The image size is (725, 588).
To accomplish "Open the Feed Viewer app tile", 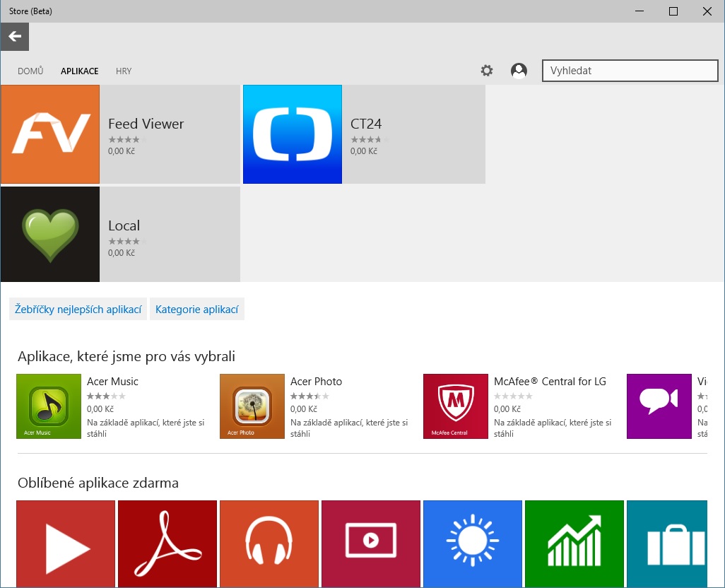I will [120, 134].
